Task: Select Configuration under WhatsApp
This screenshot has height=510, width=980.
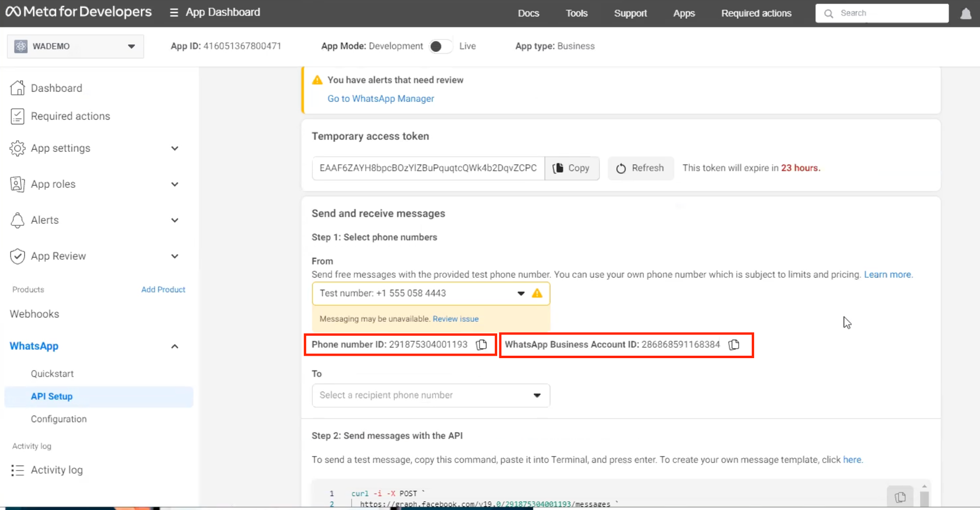Action: coord(59,419)
